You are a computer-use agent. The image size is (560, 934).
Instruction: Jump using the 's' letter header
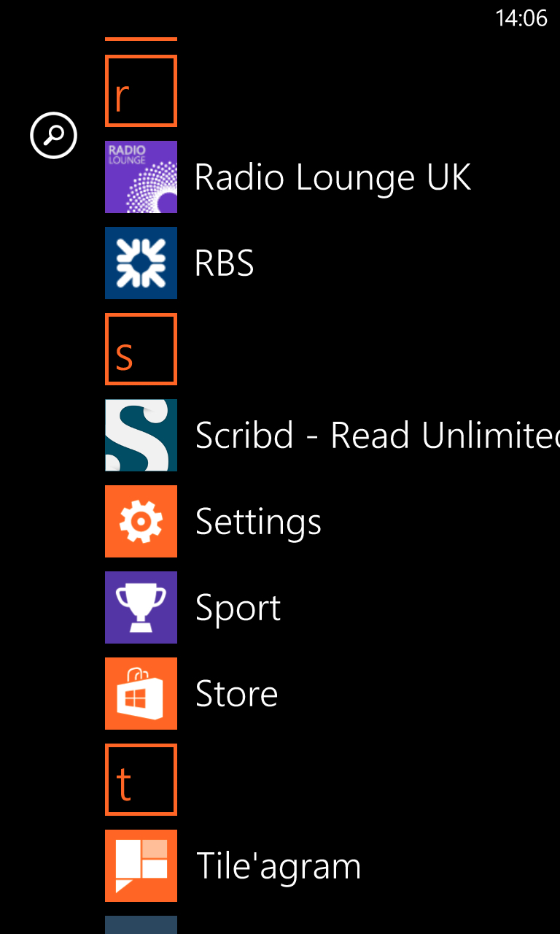pyautogui.click(x=141, y=349)
